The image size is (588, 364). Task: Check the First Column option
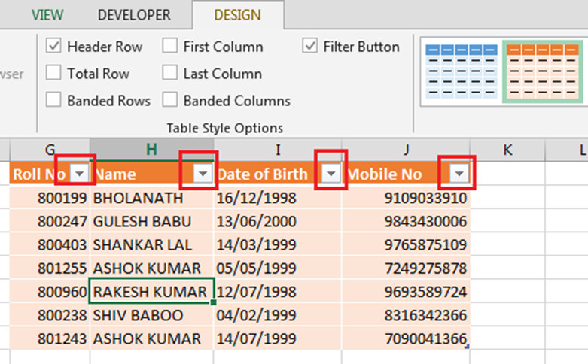click(x=170, y=47)
